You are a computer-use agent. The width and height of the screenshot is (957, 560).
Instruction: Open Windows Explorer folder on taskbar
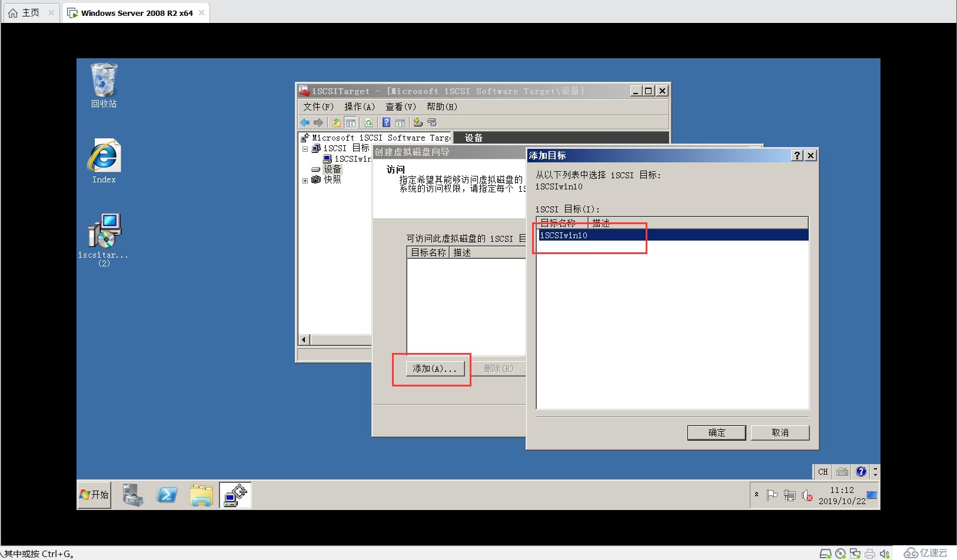201,495
